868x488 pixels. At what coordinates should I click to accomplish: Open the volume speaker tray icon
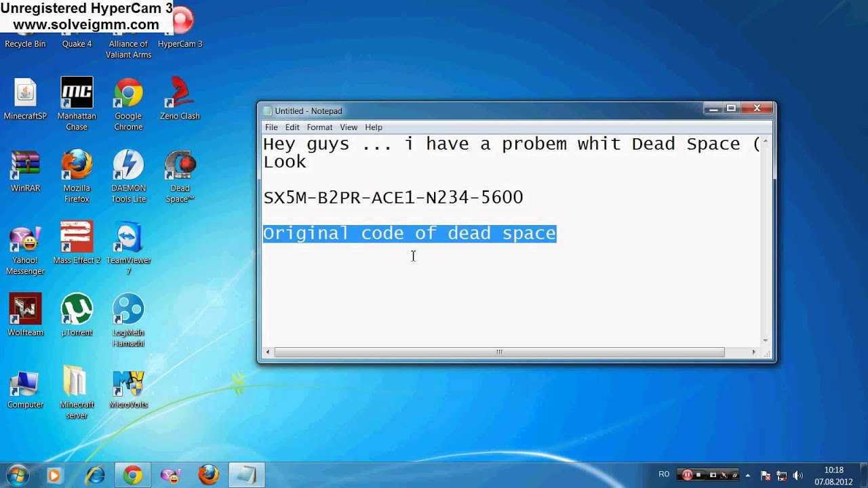[x=797, y=475]
